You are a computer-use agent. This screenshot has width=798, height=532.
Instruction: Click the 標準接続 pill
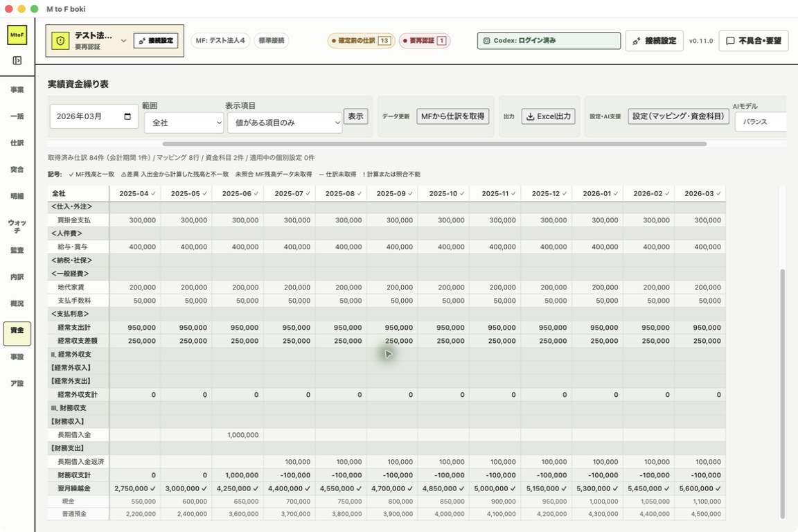pos(272,40)
